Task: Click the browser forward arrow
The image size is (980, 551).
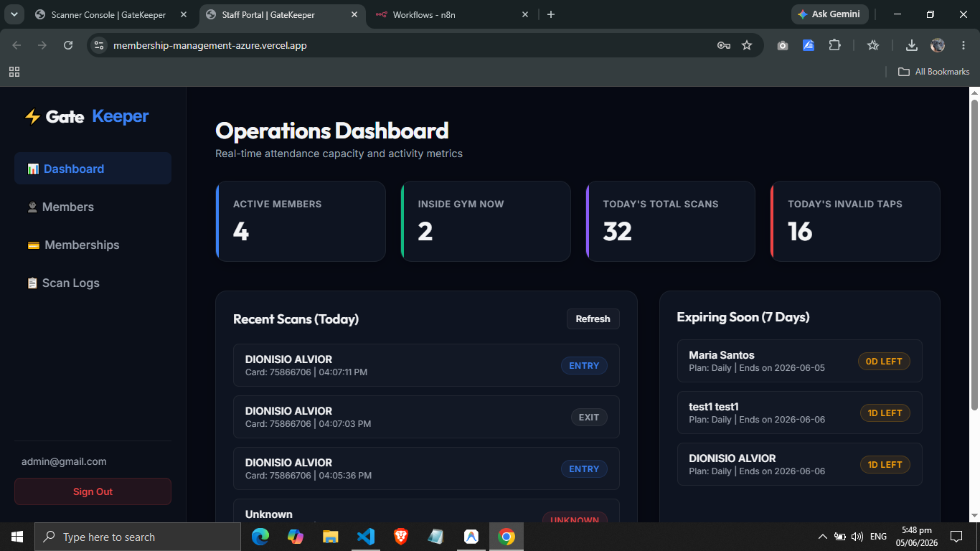Action: tap(42, 45)
